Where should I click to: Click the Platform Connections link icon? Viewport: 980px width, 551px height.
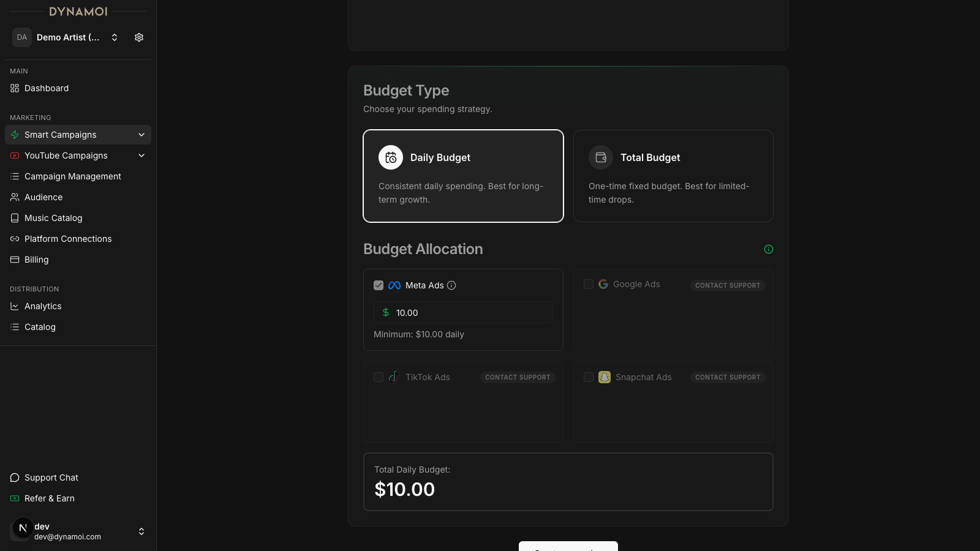15,239
